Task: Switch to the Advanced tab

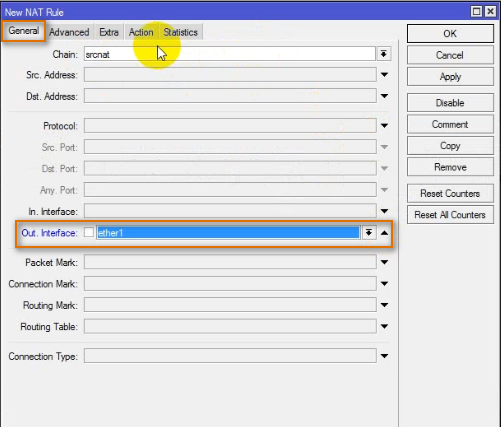Action: pos(69,32)
